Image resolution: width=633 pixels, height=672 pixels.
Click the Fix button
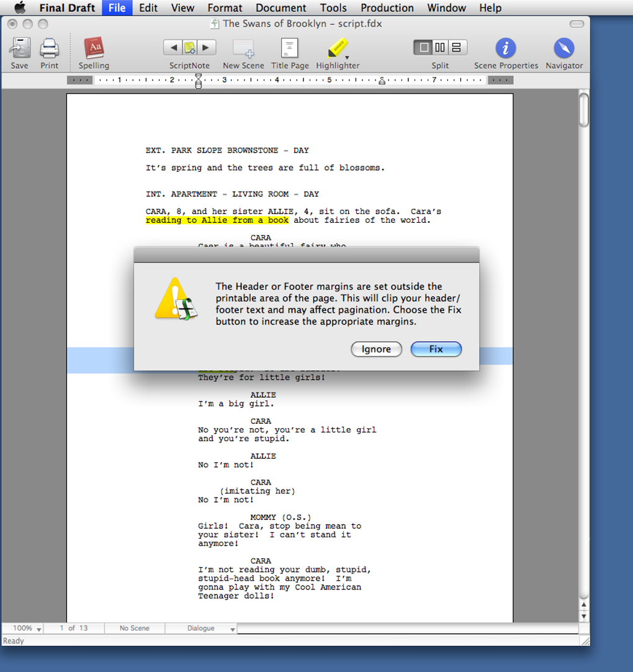pyautogui.click(x=436, y=349)
